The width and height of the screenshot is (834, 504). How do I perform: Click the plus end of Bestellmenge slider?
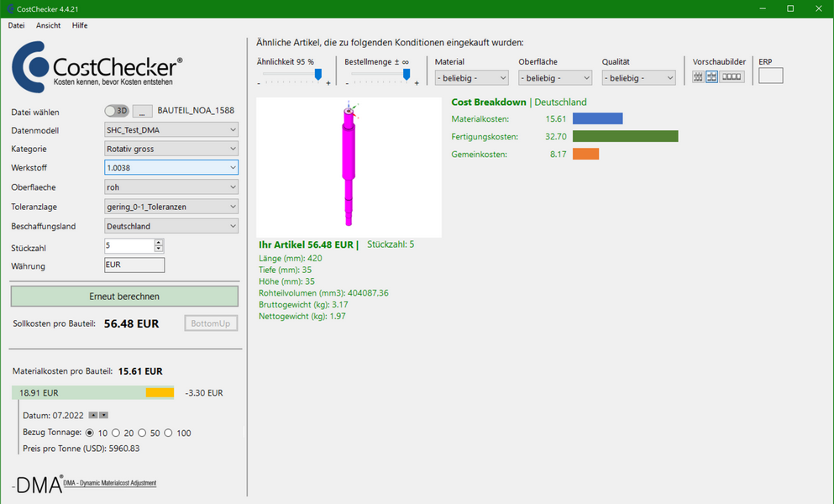click(x=417, y=83)
